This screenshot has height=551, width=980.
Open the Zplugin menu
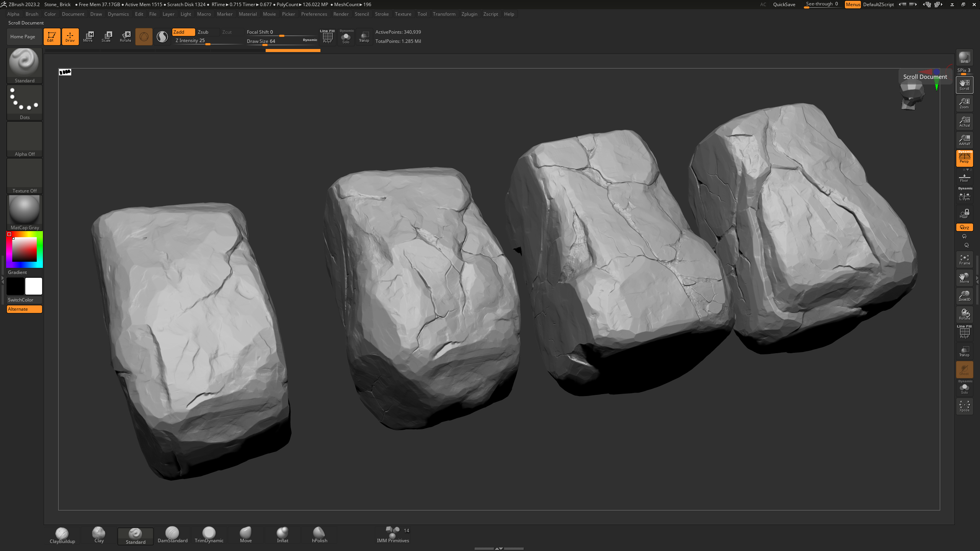[x=469, y=14]
